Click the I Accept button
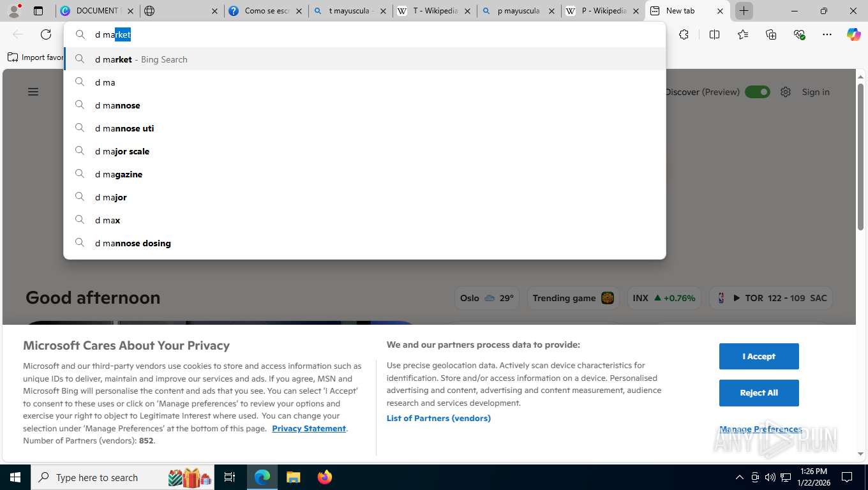868x490 pixels. (x=759, y=356)
